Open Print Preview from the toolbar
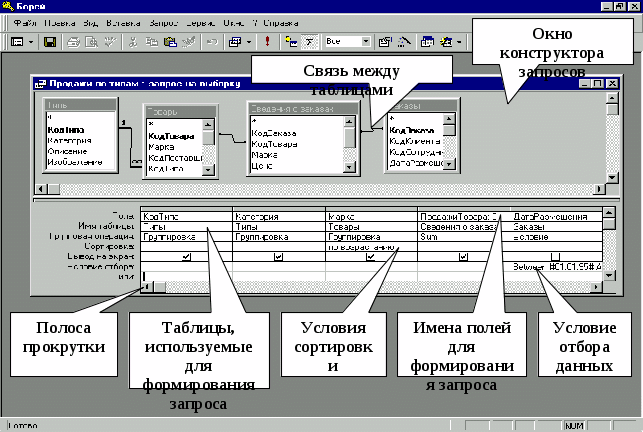The width and height of the screenshot is (643, 432). point(91,42)
